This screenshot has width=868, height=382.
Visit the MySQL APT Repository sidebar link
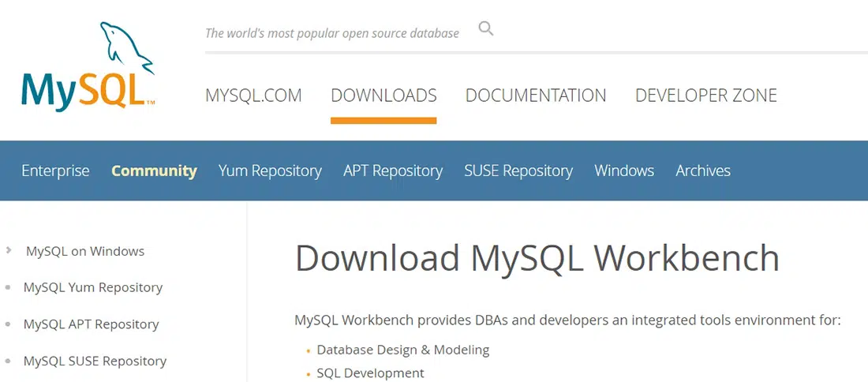(92, 324)
